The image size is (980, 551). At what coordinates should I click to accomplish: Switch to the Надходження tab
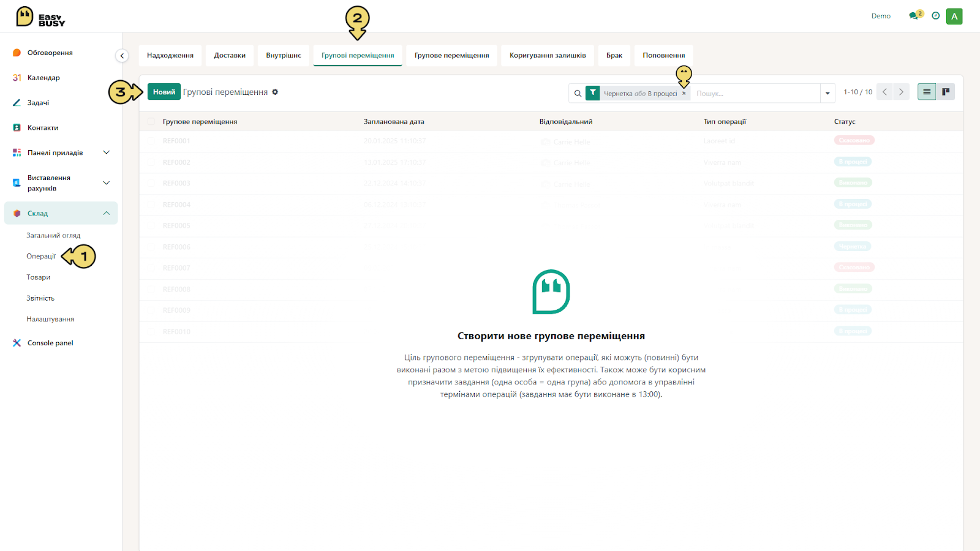170,55
